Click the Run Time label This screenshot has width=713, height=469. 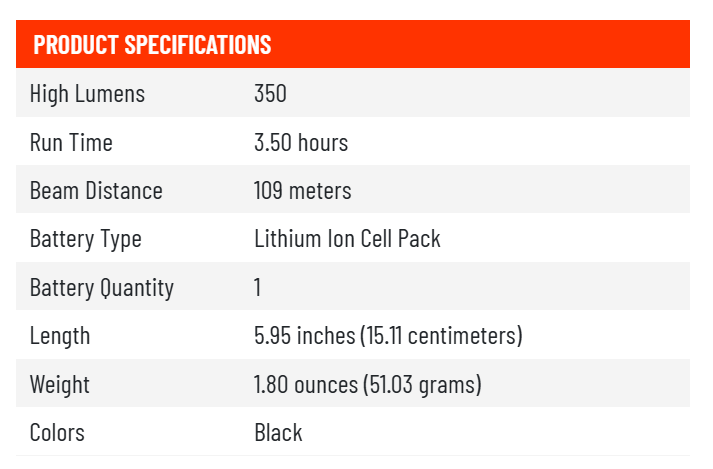71,143
